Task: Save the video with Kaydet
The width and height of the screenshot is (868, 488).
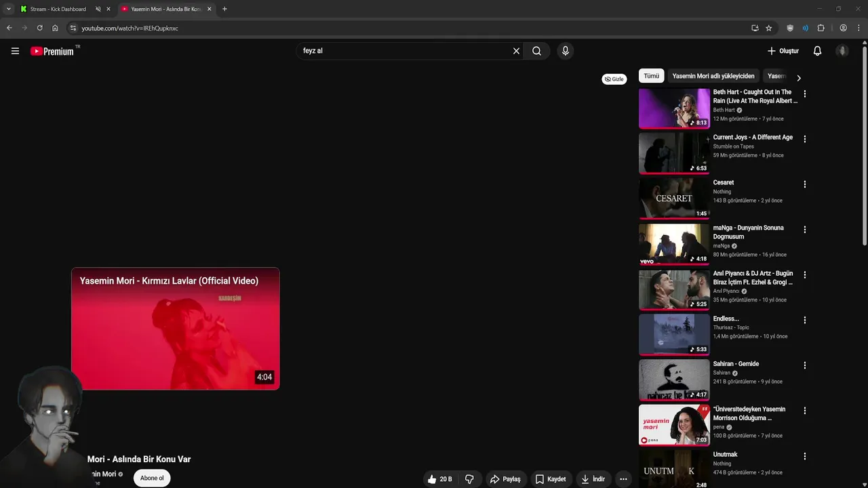Action: pos(550,479)
